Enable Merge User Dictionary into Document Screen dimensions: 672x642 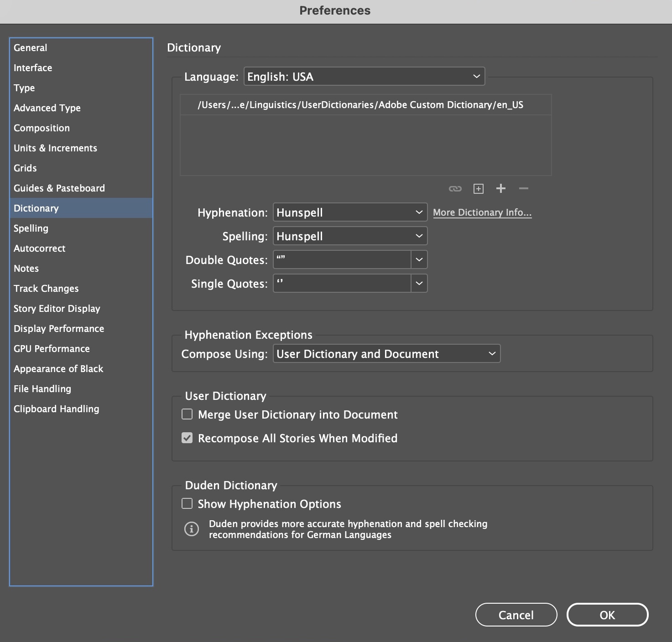point(187,414)
